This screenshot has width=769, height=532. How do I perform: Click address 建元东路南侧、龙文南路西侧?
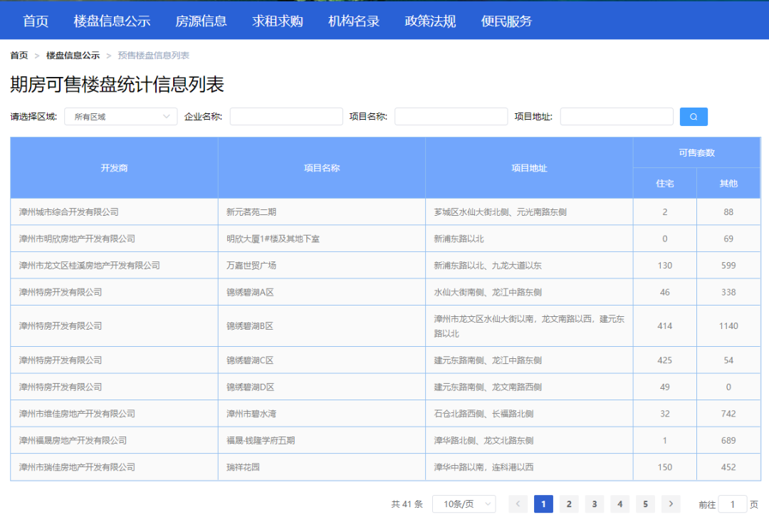488,387
